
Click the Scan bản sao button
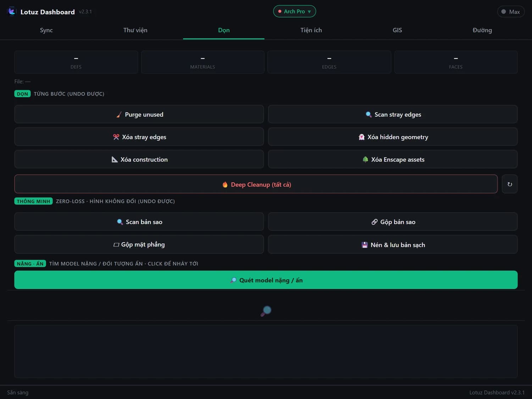[139, 222]
